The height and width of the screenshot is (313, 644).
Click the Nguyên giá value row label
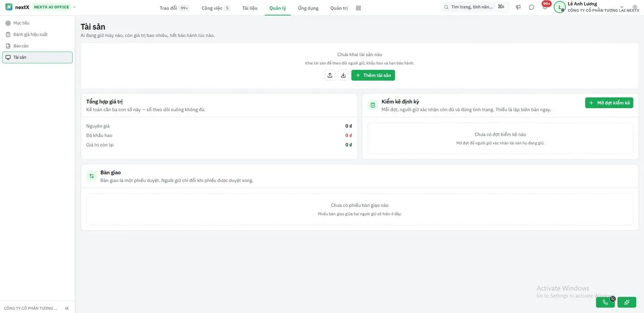pyautogui.click(x=98, y=126)
